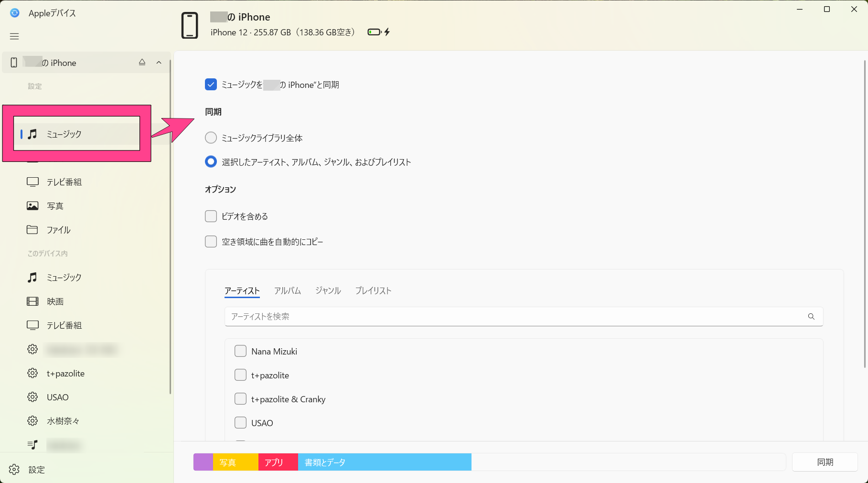
Task: Click the large iPhone device icon in header
Action: 190,25
